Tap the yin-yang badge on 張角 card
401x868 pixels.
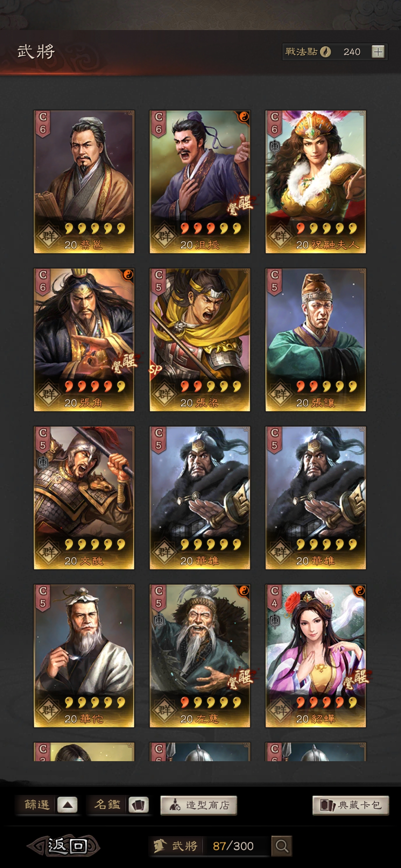click(127, 275)
